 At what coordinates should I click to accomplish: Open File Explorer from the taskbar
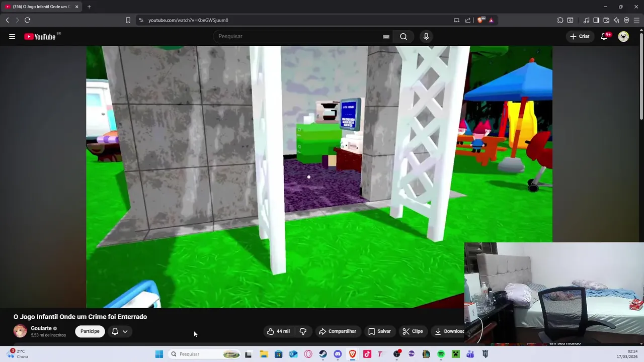click(x=264, y=354)
